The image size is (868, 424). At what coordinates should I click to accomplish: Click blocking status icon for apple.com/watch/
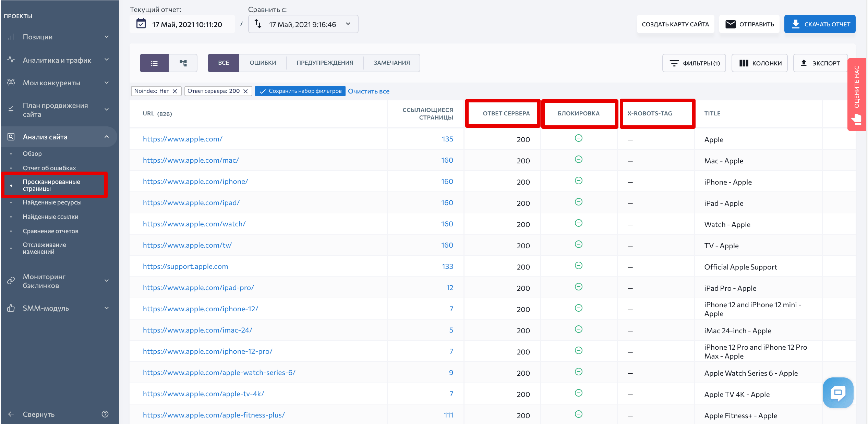[579, 223]
